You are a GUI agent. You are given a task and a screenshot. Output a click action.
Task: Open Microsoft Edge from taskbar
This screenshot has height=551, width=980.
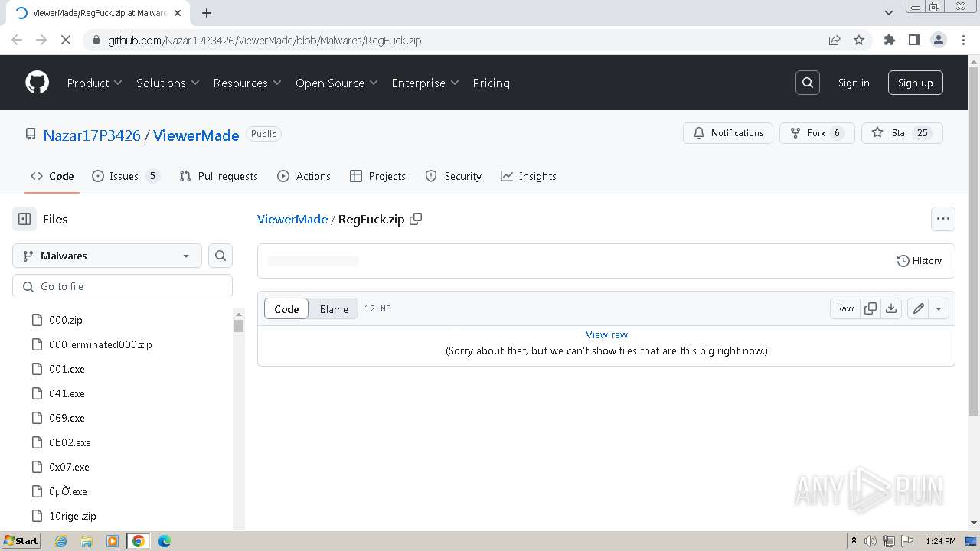click(165, 541)
